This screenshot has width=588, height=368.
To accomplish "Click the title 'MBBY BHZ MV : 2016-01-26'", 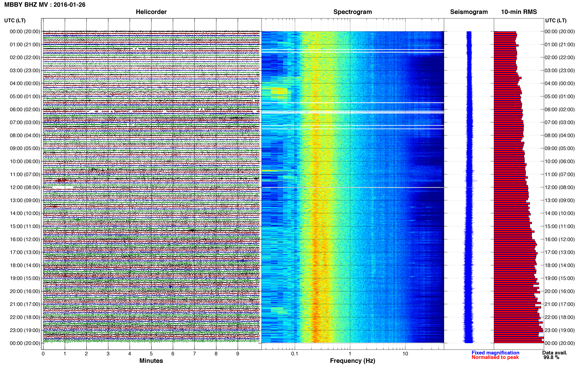I will 45,5.
